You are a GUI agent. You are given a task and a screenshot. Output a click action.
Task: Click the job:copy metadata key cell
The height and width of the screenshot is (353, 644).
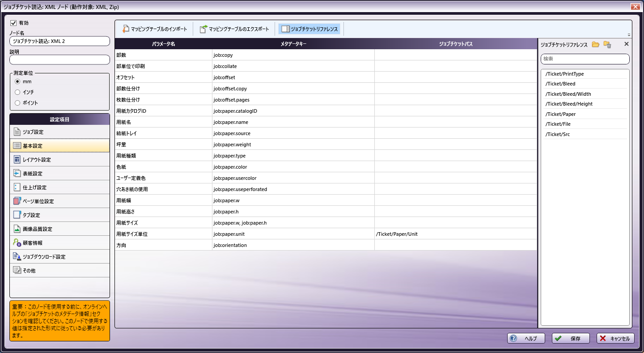click(293, 55)
